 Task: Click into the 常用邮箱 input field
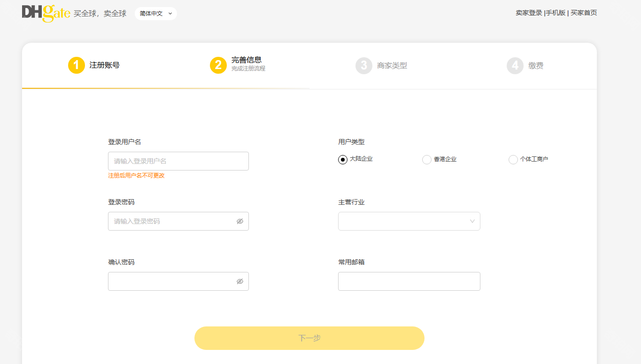point(409,281)
